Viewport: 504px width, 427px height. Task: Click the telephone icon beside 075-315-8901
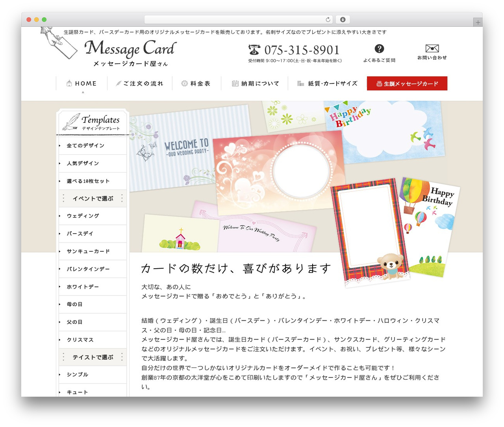pos(254,50)
